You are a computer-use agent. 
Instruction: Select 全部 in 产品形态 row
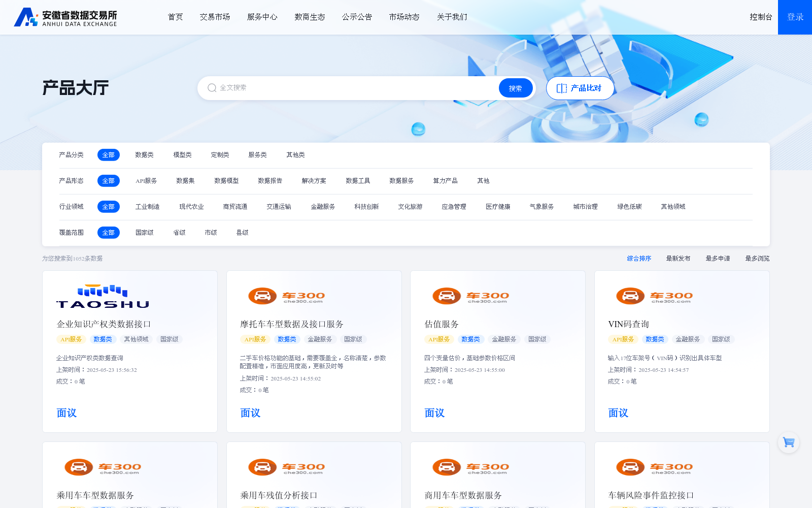click(108, 181)
